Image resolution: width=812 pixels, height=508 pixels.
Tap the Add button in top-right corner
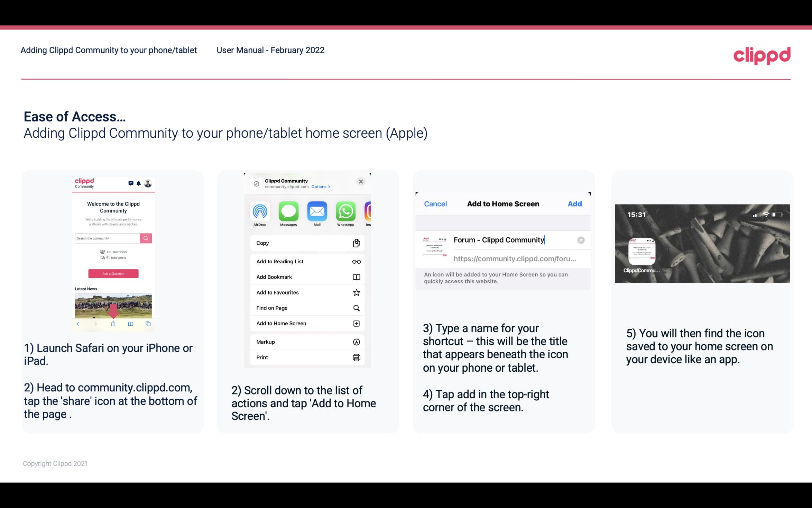pyautogui.click(x=575, y=204)
